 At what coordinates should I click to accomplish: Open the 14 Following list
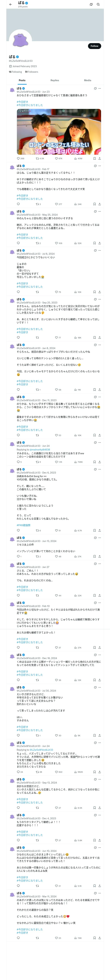[x=15, y=72]
